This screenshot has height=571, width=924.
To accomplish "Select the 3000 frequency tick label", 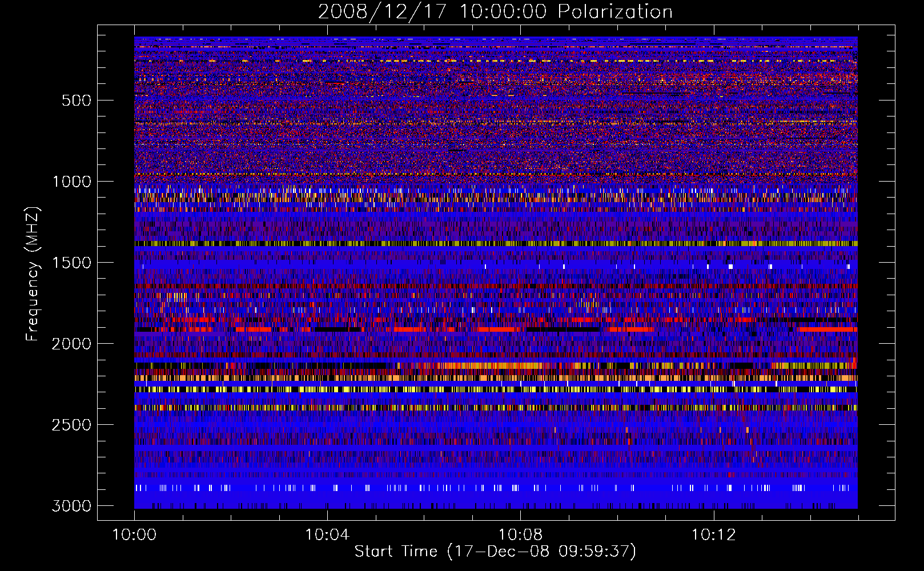I will point(72,506).
